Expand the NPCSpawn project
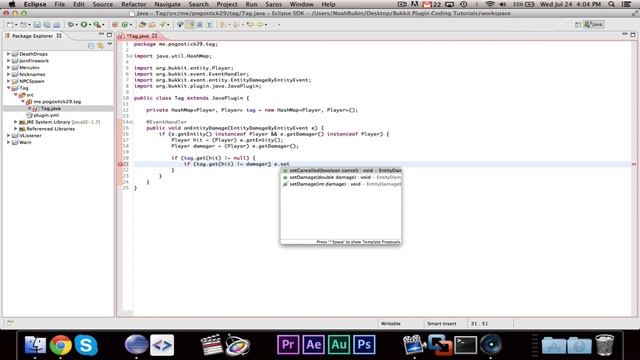 8,81
